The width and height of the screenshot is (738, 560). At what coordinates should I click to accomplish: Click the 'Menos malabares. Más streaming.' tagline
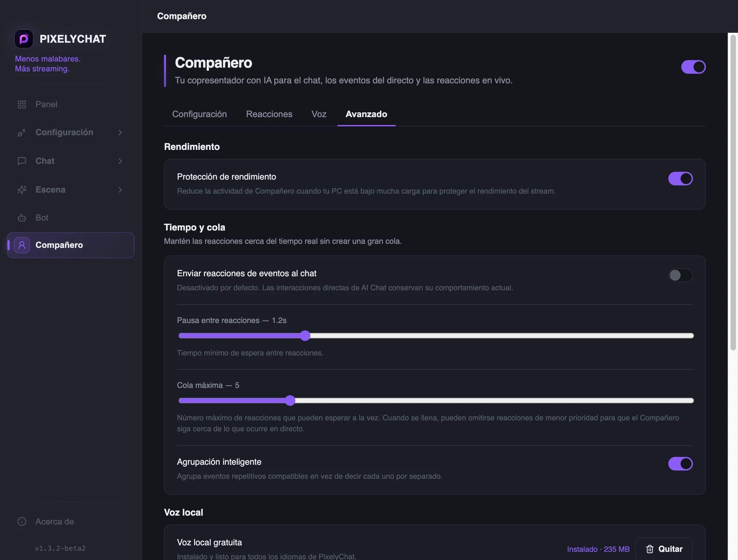click(x=48, y=64)
